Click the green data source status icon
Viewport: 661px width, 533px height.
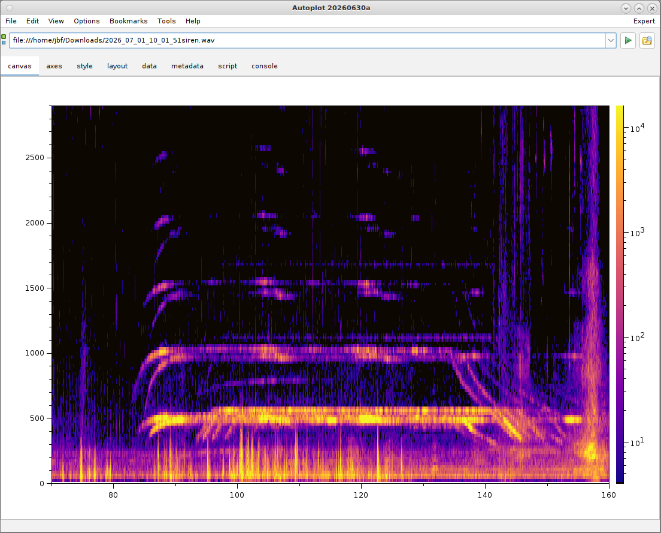tap(4, 40)
